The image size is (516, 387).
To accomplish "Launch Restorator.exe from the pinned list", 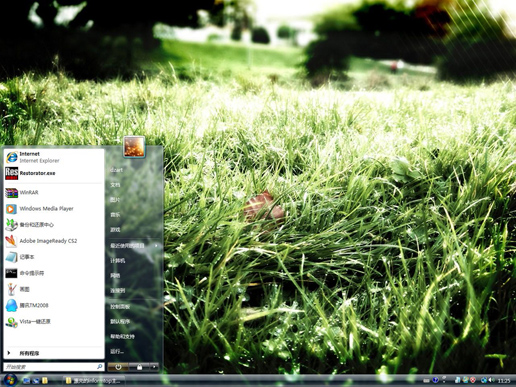I will click(53, 173).
